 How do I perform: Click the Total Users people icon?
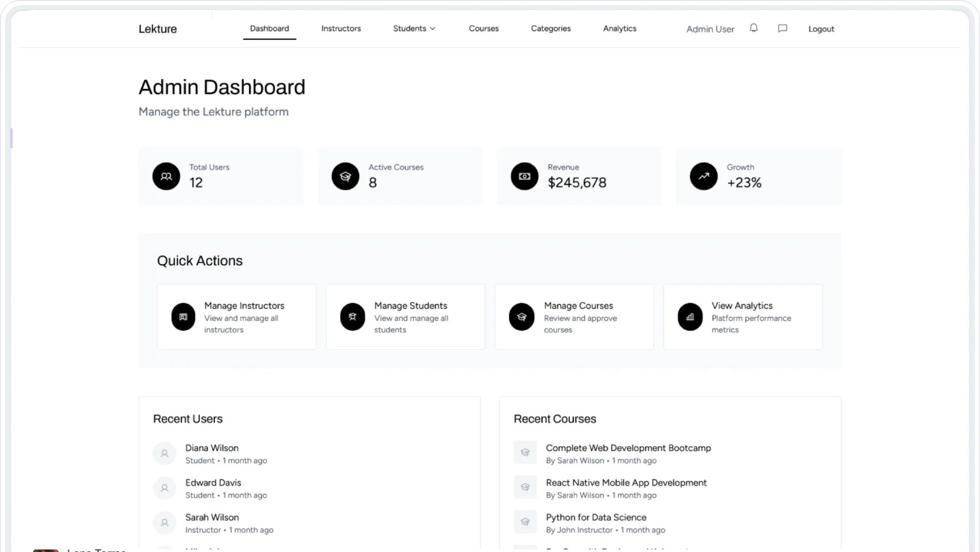[x=166, y=177]
